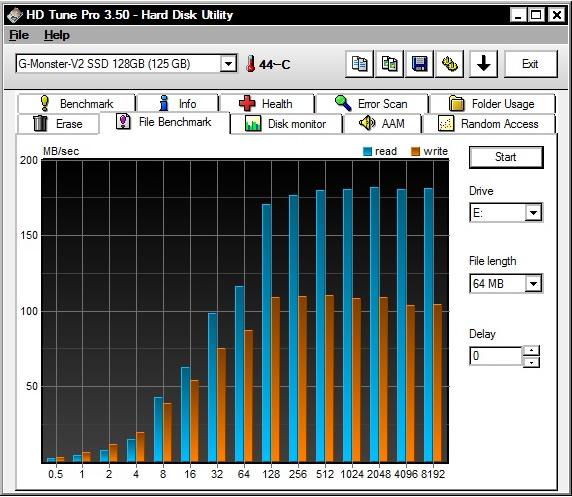Click the Health tab red cross icon
572x497 pixels.
(x=247, y=103)
